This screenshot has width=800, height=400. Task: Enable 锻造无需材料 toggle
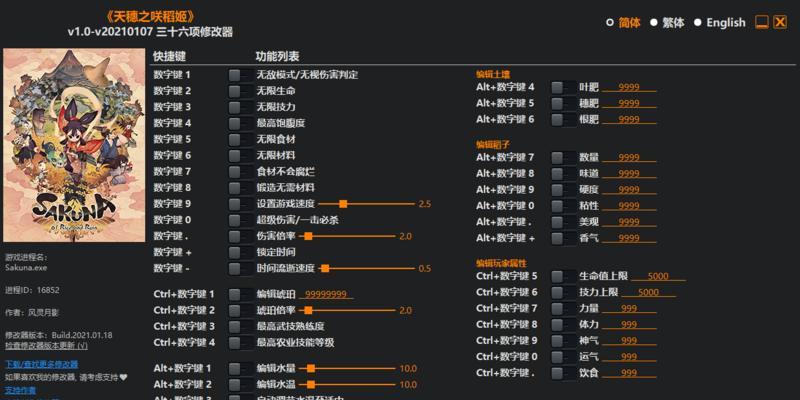(240, 188)
